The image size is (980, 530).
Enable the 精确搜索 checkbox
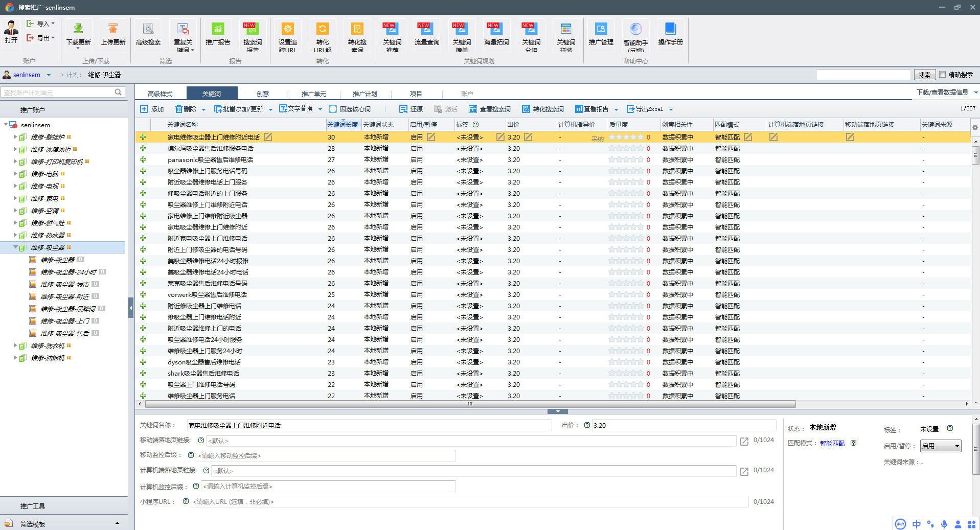pos(943,75)
